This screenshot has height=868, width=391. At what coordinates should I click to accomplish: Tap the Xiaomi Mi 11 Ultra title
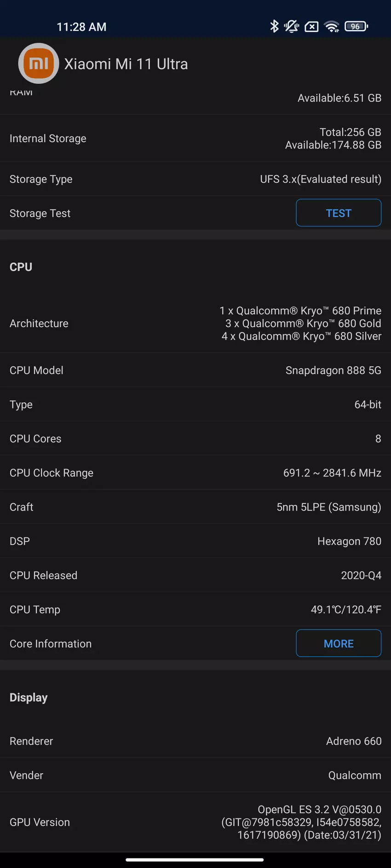126,64
